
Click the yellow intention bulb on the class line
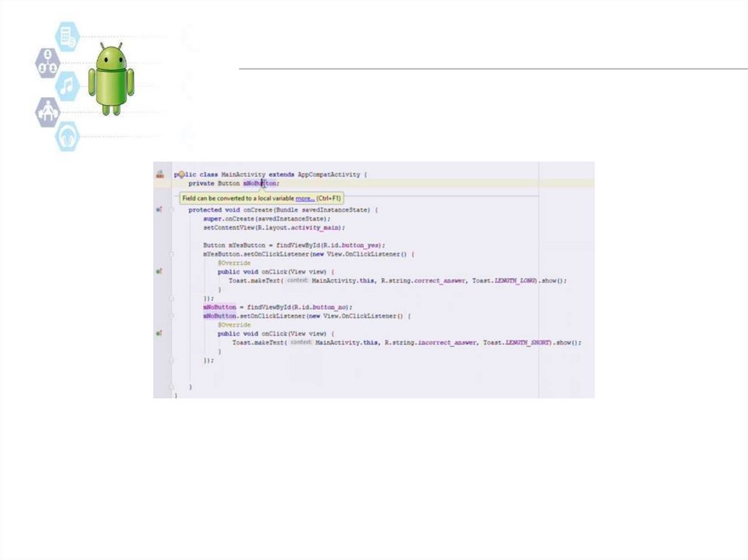point(181,174)
